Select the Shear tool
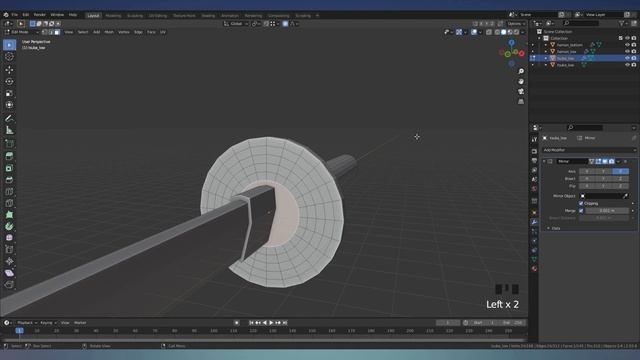Screen dimensions: 640x360 click(9, 273)
